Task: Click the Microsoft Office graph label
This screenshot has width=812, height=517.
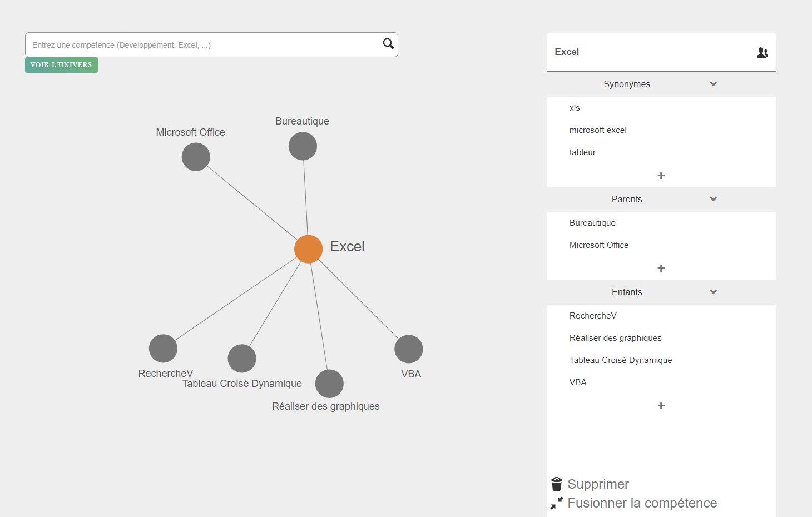Action: point(191,132)
